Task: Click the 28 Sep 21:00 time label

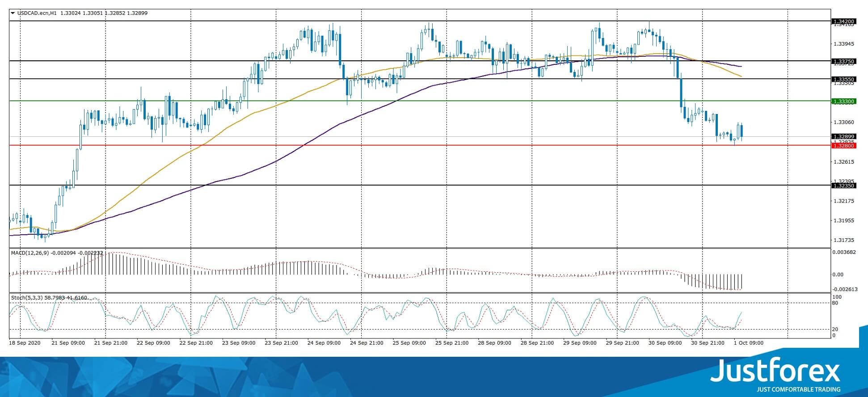Action: [x=537, y=343]
